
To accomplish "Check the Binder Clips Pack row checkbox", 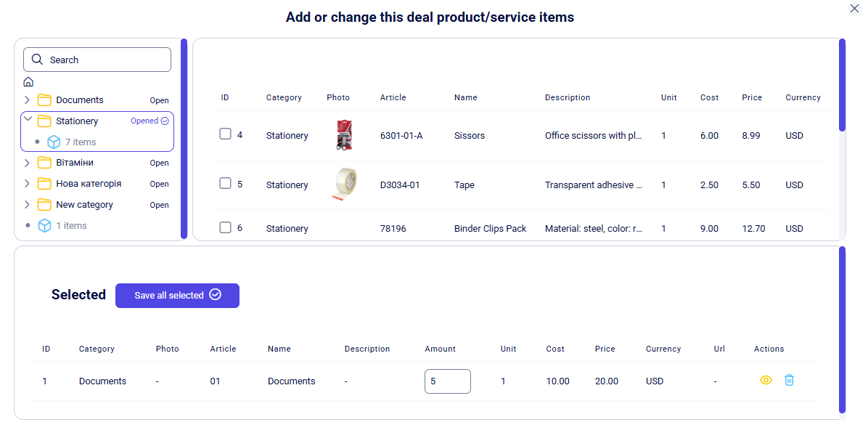I will (225, 227).
